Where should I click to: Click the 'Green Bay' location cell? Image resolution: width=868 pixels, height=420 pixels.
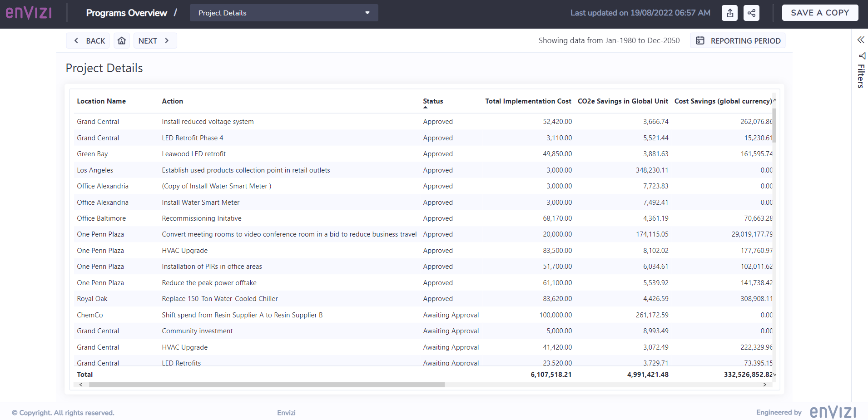(x=92, y=154)
